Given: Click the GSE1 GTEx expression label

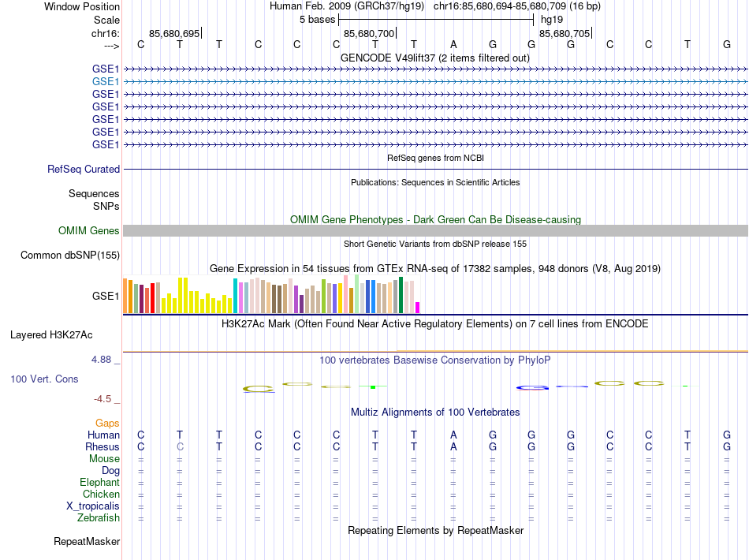Looking at the screenshot, I should [x=106, y=297].
